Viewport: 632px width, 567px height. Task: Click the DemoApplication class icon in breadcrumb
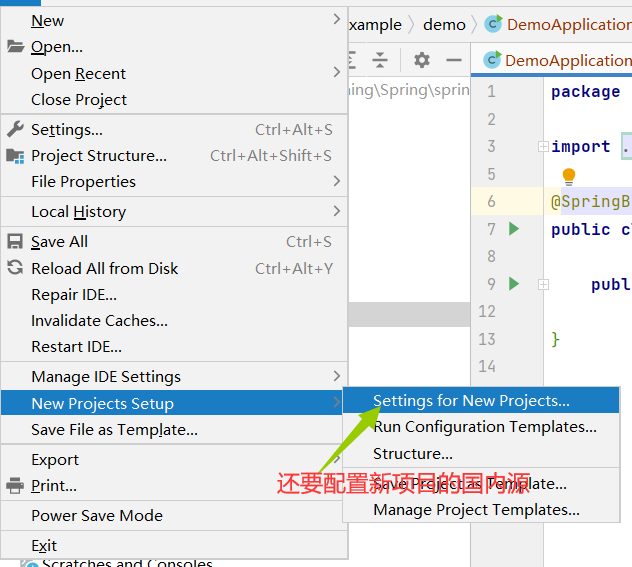click(493, 24)
